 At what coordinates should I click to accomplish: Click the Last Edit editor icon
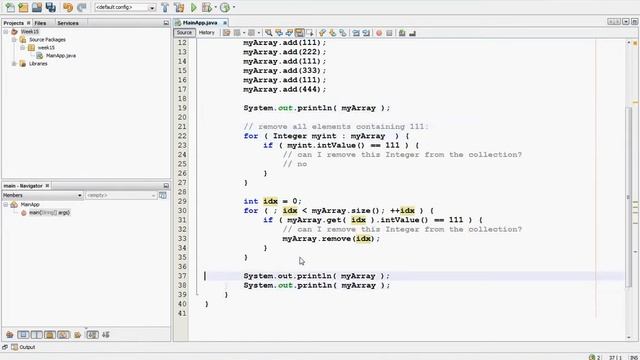coord(227,33)
